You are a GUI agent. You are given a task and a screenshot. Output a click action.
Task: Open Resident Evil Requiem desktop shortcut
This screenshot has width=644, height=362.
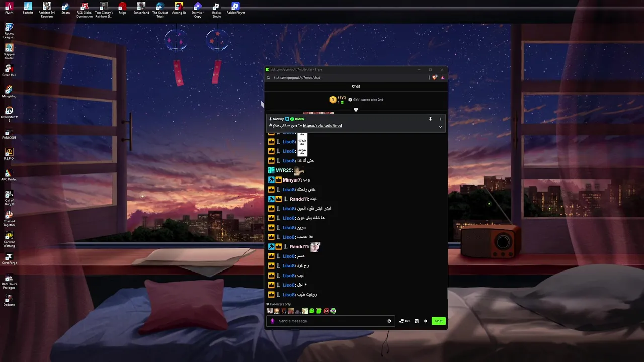pyautogui.click(x=47, y=10)
